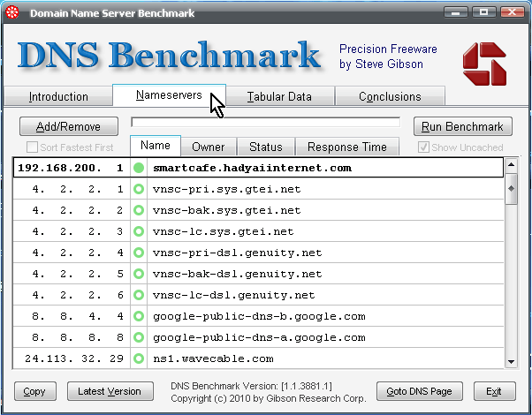This screenshot has width=532, height=415.
Task: Open the Conclusions tab
Action: 390,96
